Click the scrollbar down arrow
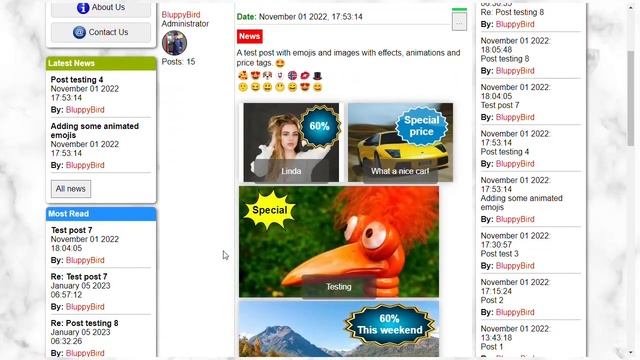The height and width of the screenshot is (360, 640). pos(631,353)
